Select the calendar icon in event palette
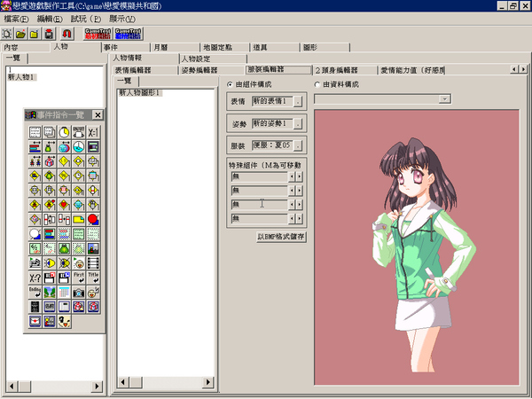Image resolution: width=532 pixels, height=399 pixels. pyautogui.click(x=64, y=292)
